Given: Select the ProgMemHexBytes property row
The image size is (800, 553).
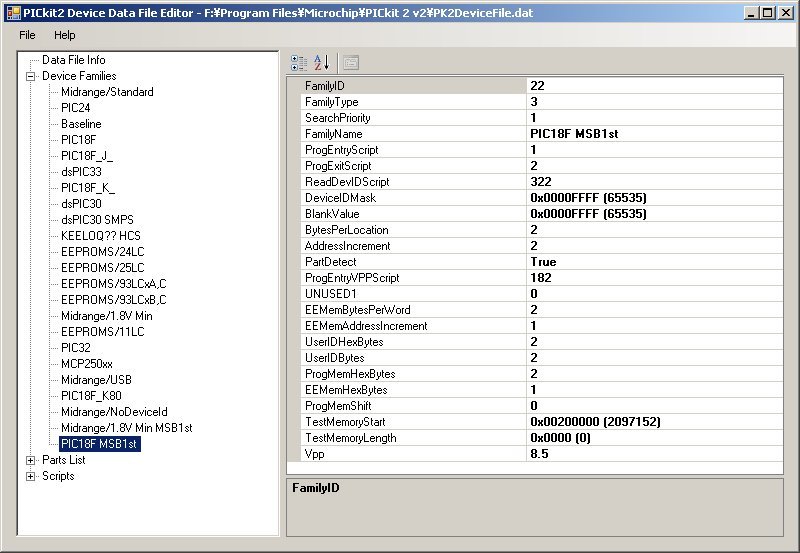Looking at the screenshot, I should click(542, 374).
